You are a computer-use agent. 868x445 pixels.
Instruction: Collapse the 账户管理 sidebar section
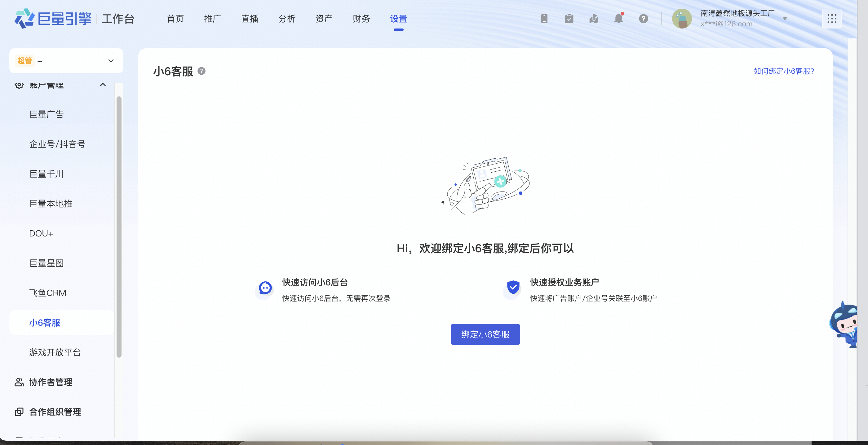coord(103,85)
